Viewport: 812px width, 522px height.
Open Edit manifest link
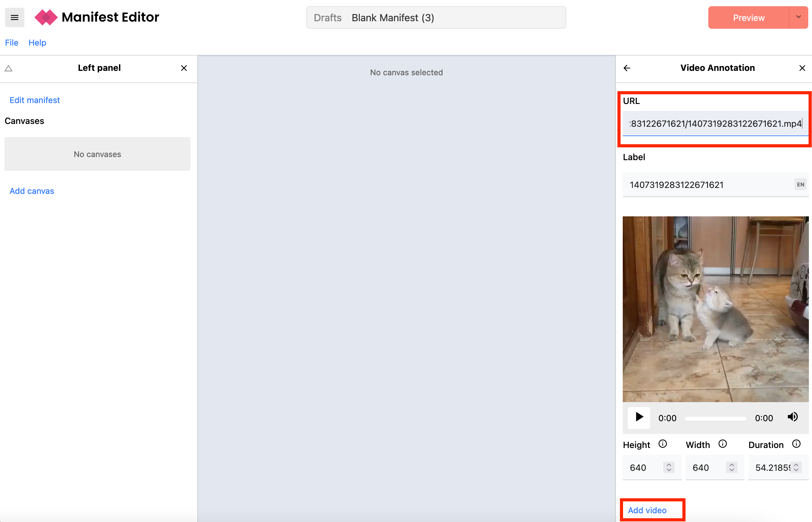[35, 100]
